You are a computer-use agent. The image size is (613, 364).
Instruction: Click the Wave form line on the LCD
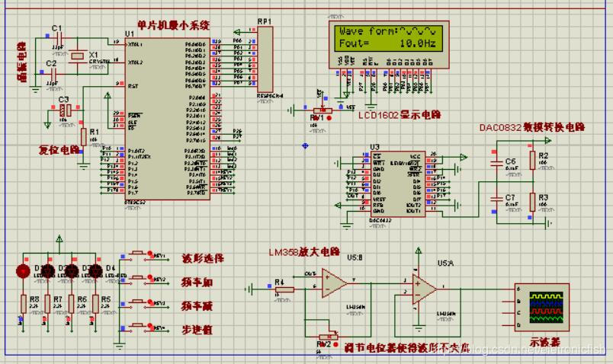(387, 31)
